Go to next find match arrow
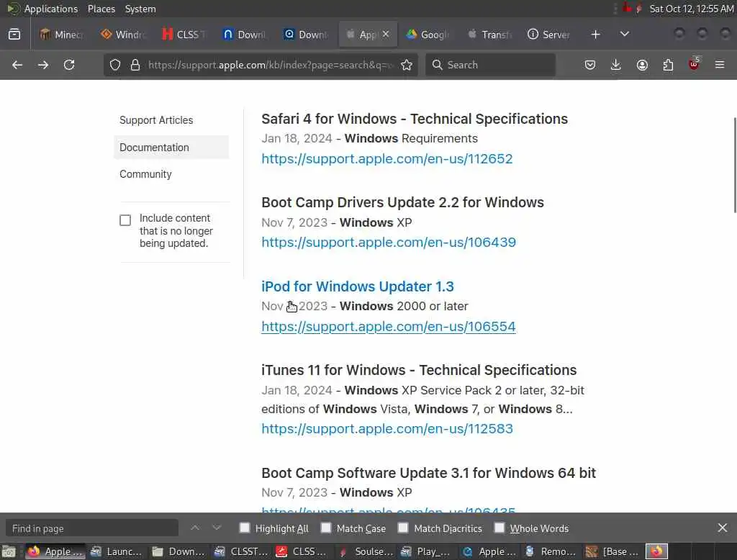This screenshot has width=737, height=560. [x=217, y=528]
